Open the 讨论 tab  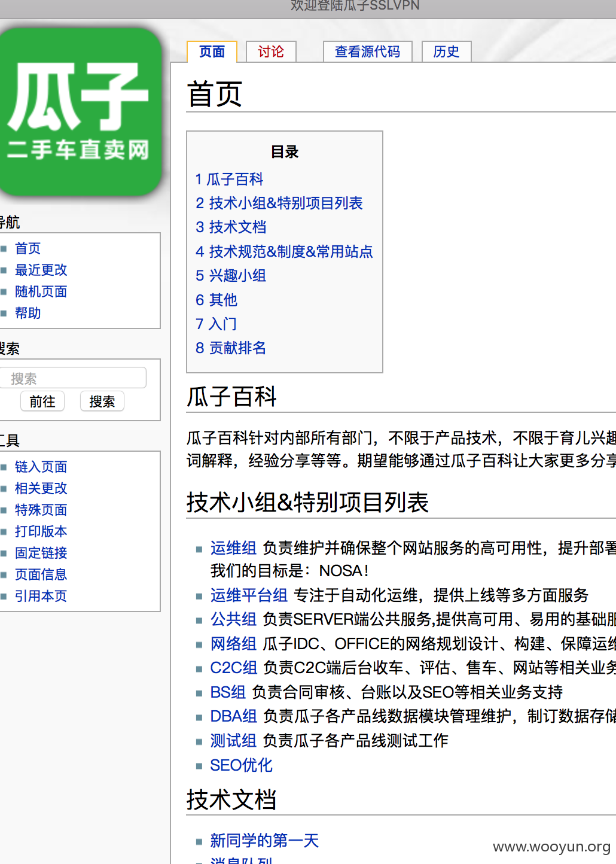(x=271, y=51)
